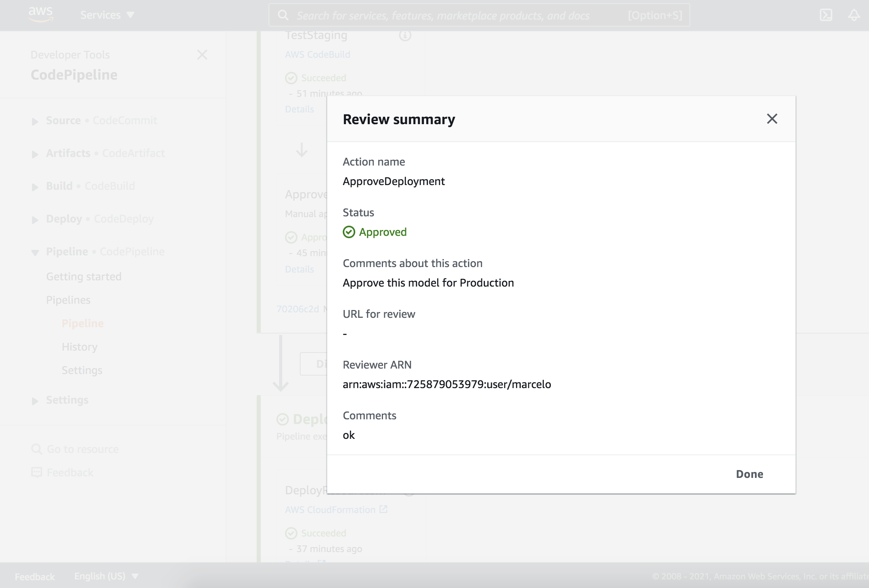Click the Feedback link in sidebar
This screenshot has height=588, width=869.
pos(62,472)
